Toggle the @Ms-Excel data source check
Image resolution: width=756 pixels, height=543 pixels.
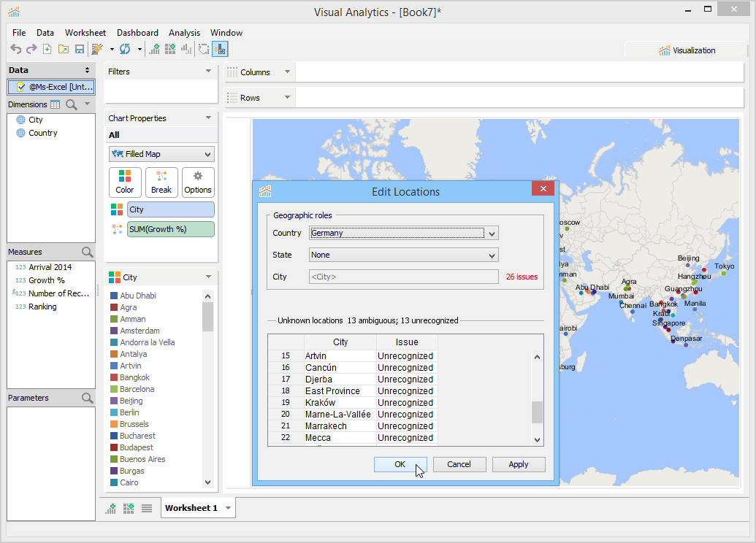(21, 87)
